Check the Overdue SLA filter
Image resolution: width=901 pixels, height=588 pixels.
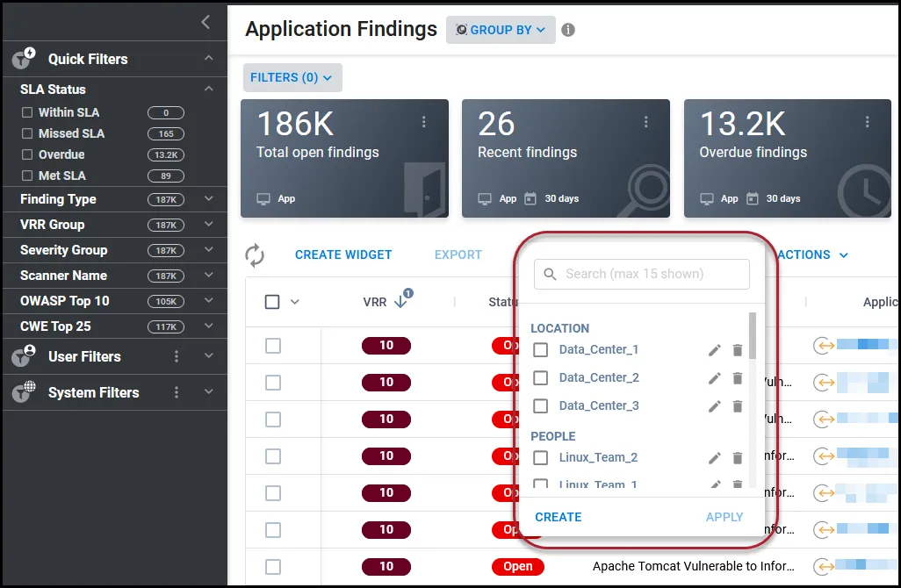click(x=27, y=154)
